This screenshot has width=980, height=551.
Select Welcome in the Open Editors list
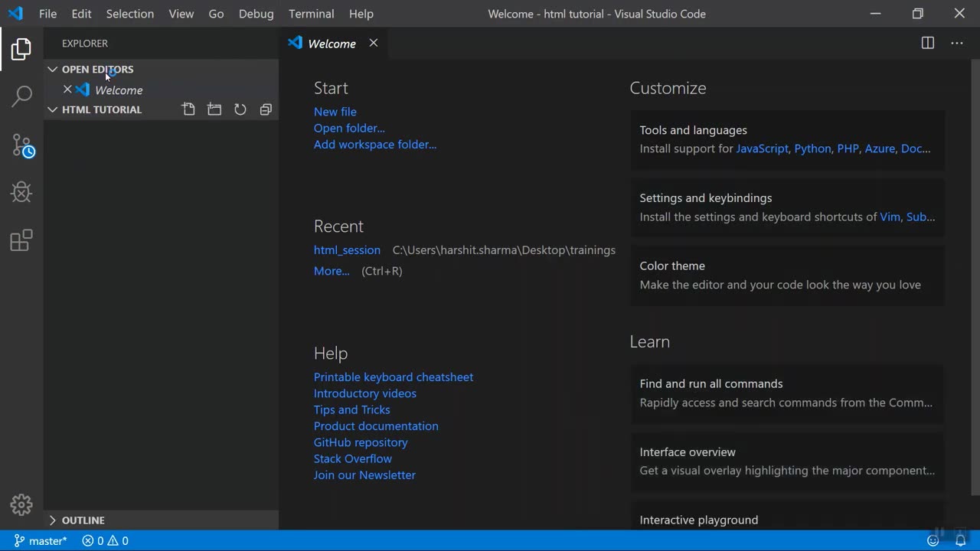pyautogui.click(x=119, y=90)
